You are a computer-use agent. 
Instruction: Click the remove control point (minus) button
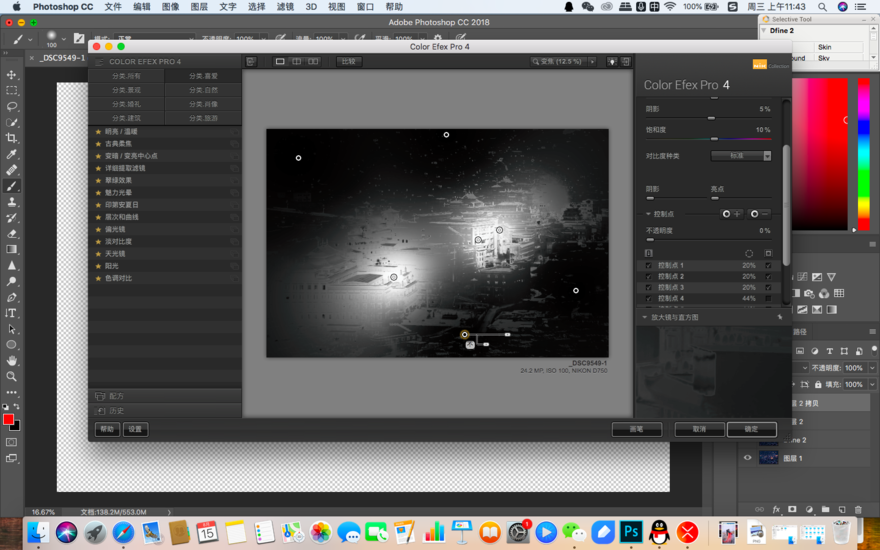(759, 214)
